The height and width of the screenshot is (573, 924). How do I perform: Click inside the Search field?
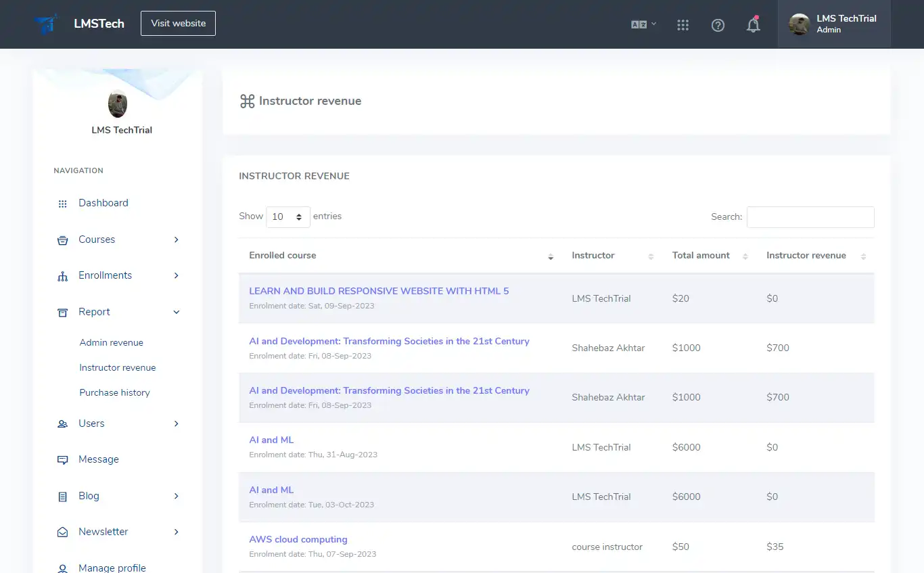[x=810, y=216]
